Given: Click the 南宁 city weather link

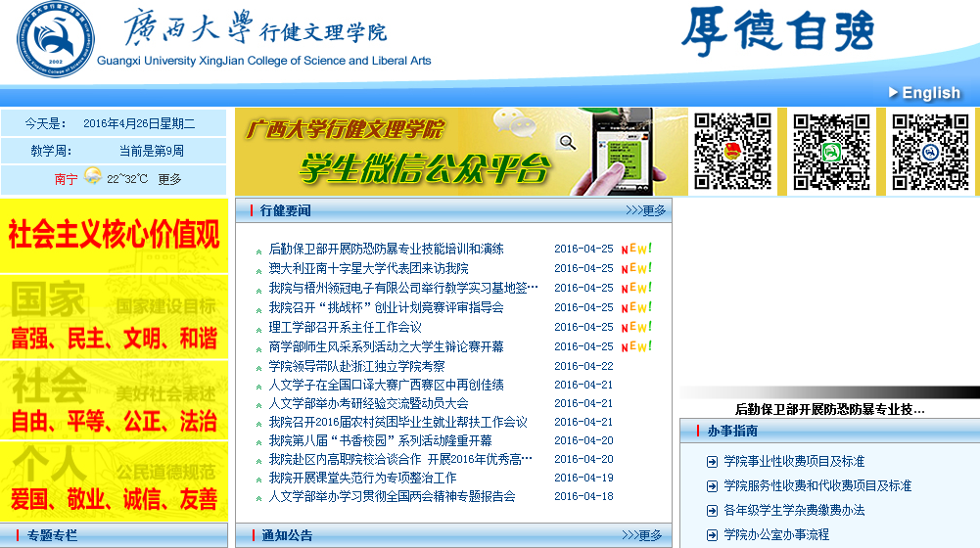Looking at the screenshot, I should 66,179.
